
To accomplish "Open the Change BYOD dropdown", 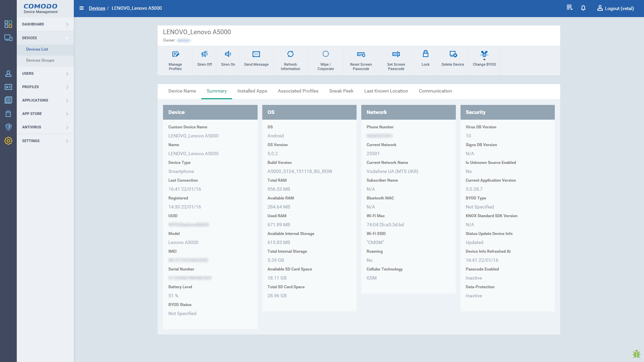I will [x=484, y=60].
